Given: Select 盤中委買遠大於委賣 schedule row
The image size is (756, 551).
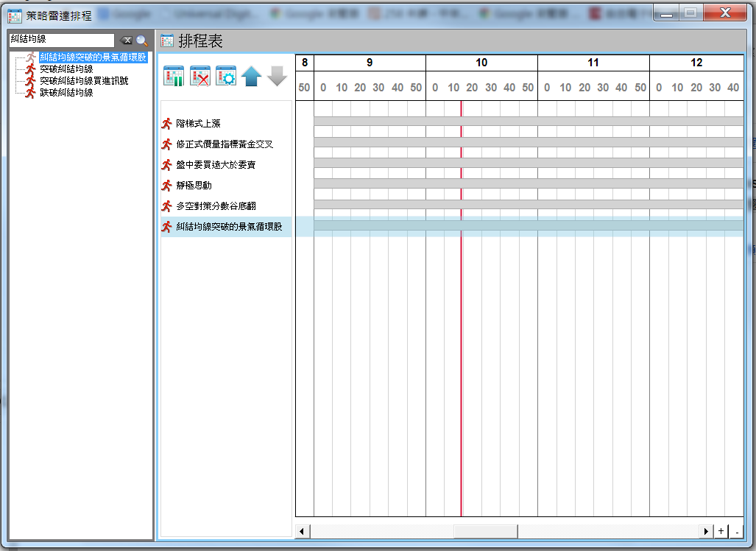Looking at the screenshot, I should (216, 165).
